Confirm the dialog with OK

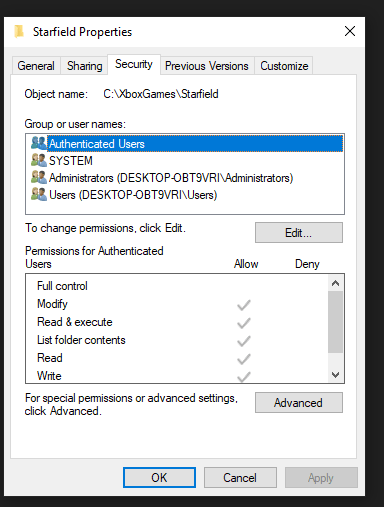pyautogui.click(x=159, y=477)
